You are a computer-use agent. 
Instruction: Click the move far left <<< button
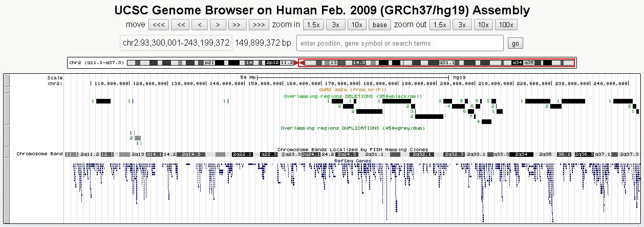pos(159,25)
